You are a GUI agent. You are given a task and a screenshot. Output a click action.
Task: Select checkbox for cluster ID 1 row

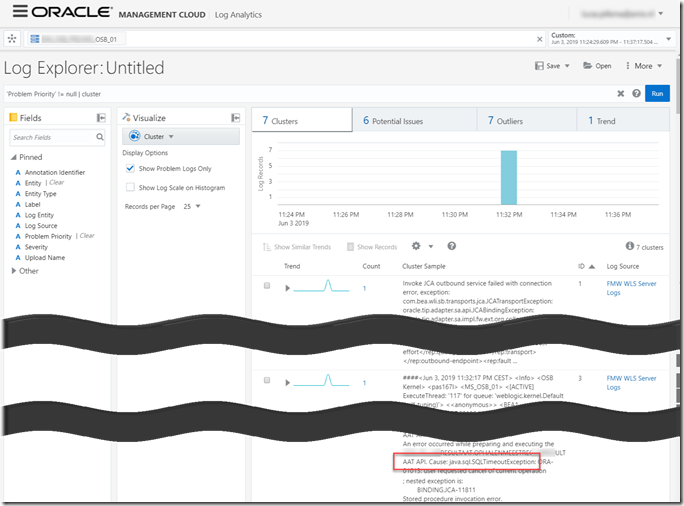point(267,286)
